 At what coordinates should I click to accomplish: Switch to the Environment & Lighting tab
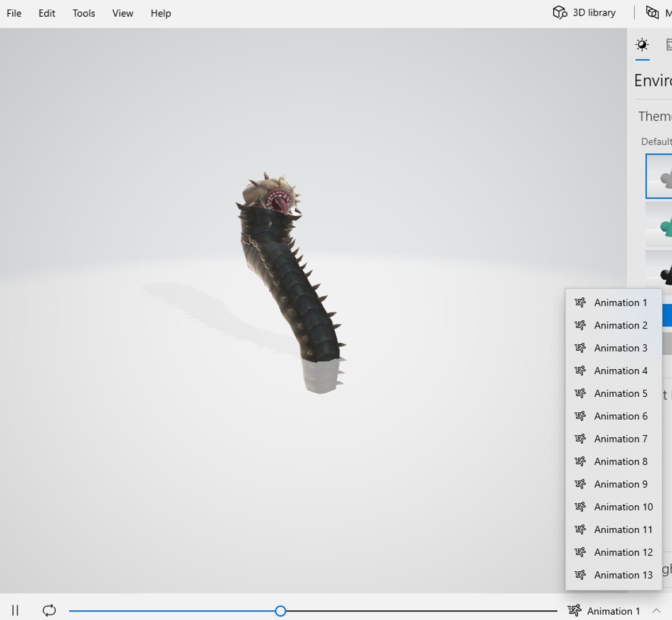point(642,45)
